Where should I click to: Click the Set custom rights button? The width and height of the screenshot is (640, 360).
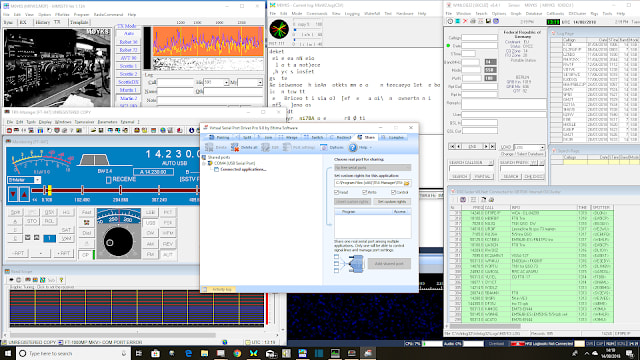click(392, 202)
